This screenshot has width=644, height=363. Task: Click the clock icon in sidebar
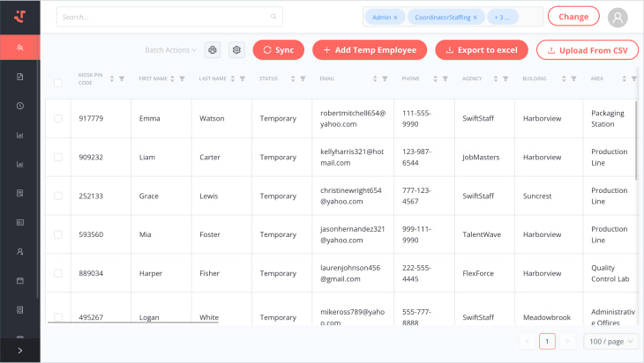pyautogui.click(x=19, y=106)
